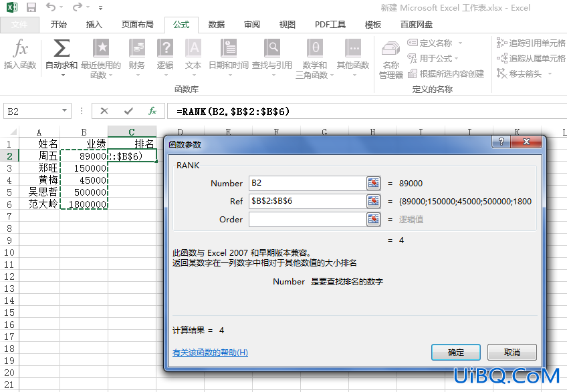
Task: Switch to the PDF工具 tab
Action: point(330,25)
